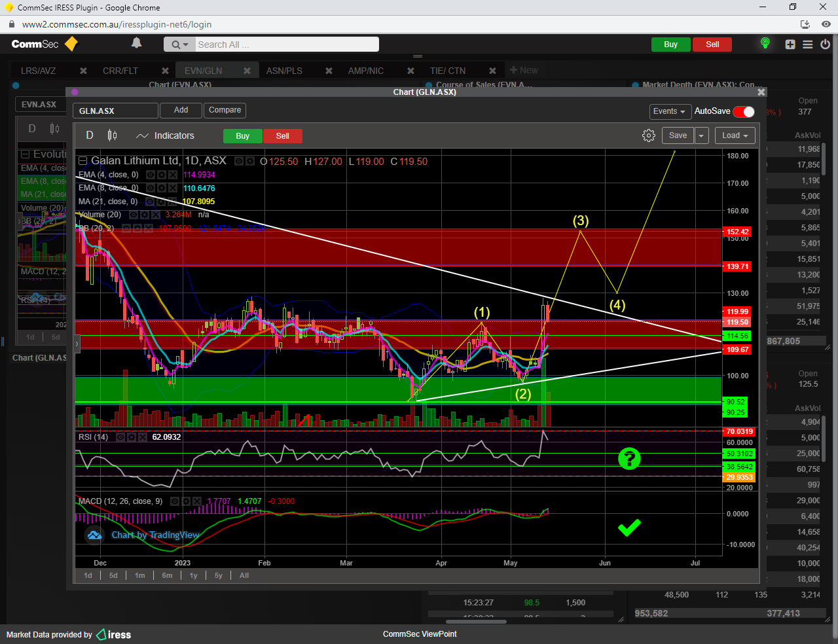
Task: Open the hamburger menu in the CommSec header
Action: [808, 45]
